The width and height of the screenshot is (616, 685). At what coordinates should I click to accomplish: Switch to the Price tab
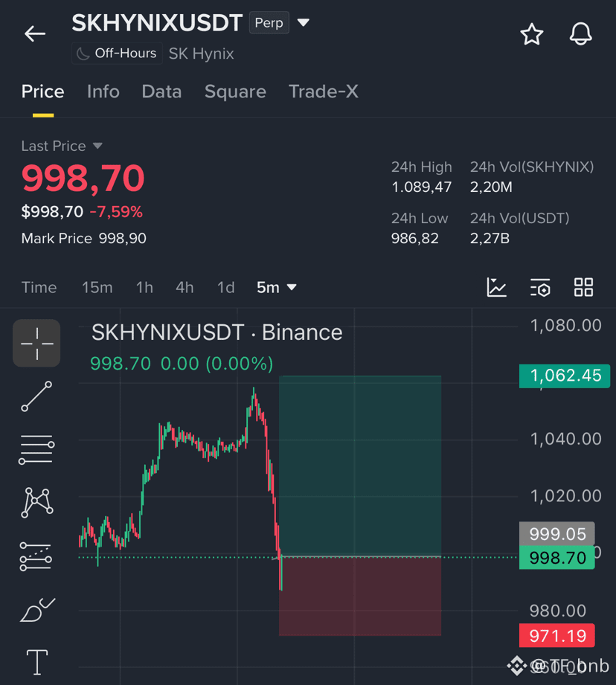point(43,91)
